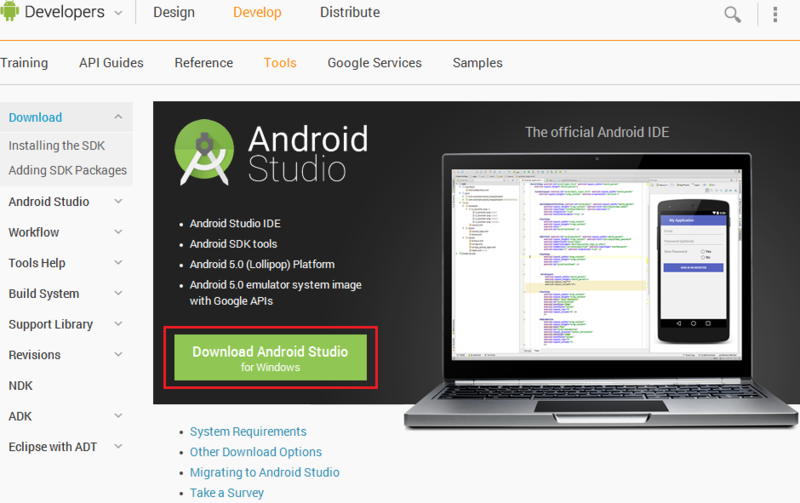Select Build System sidebar item
This screenshot has height=503, width=800.
(x=44, y=293)
